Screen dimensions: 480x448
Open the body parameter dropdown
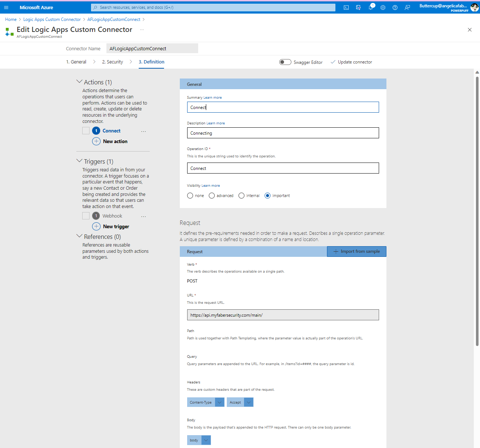[x=206, y=440]
